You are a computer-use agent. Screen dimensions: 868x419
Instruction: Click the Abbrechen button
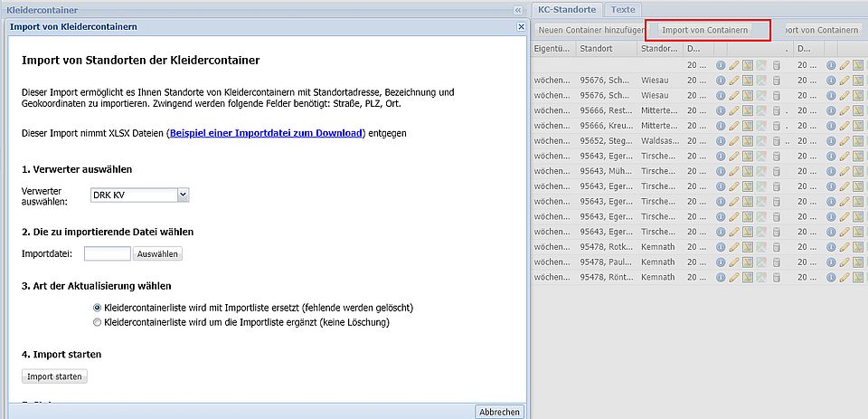499,412
